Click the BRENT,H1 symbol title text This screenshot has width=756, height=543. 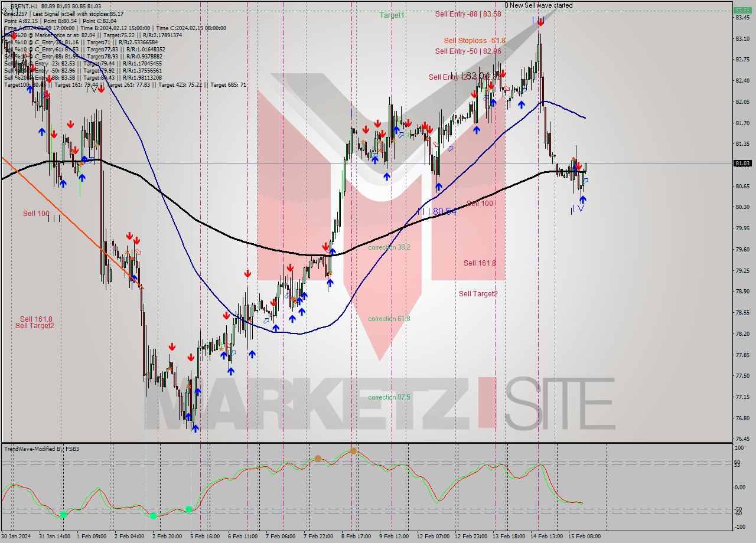point(24,6)
